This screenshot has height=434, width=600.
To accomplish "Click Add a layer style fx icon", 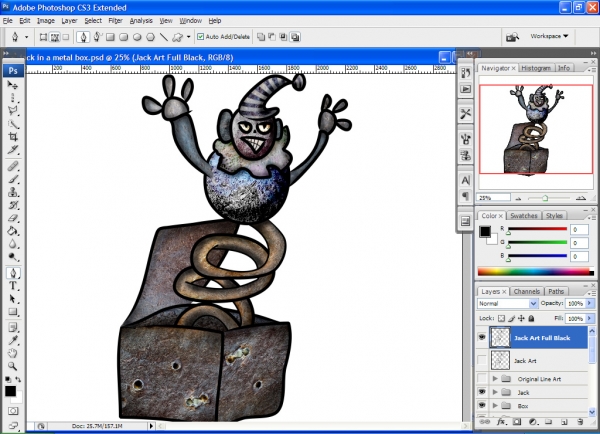I will click(x=501, y=422).
